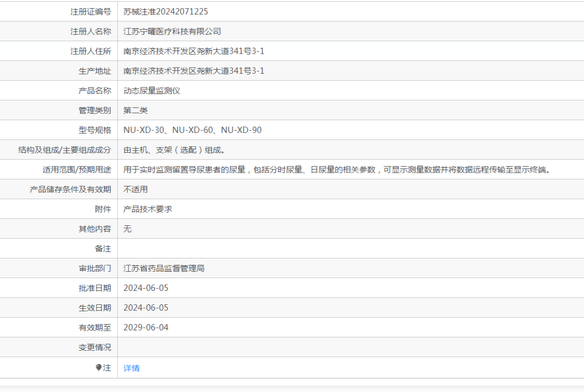
Task: Click the lightbulb icon beside 注
Action: point(99,368)
